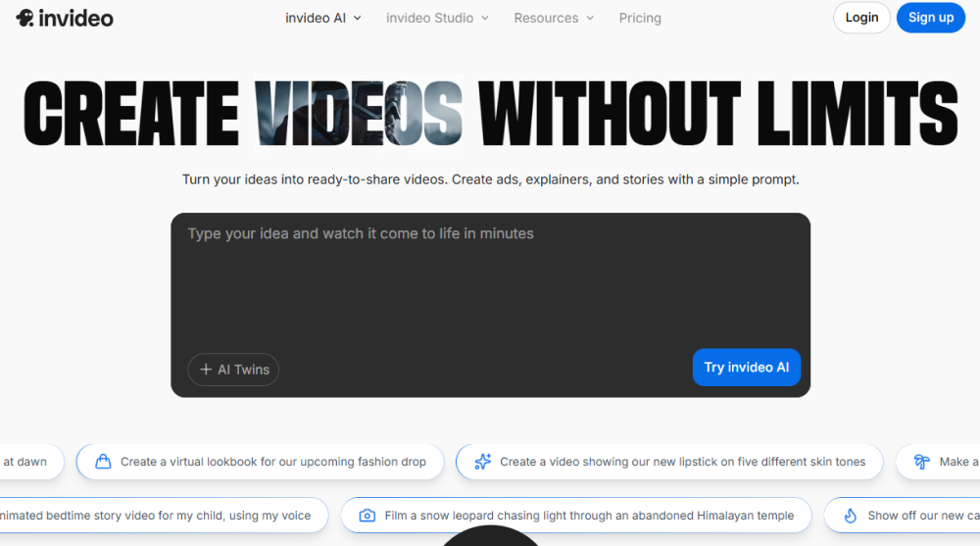Focus the 'Type your idea' prompt box
This screenshot has width=980, height=546.
pos(491,305)
